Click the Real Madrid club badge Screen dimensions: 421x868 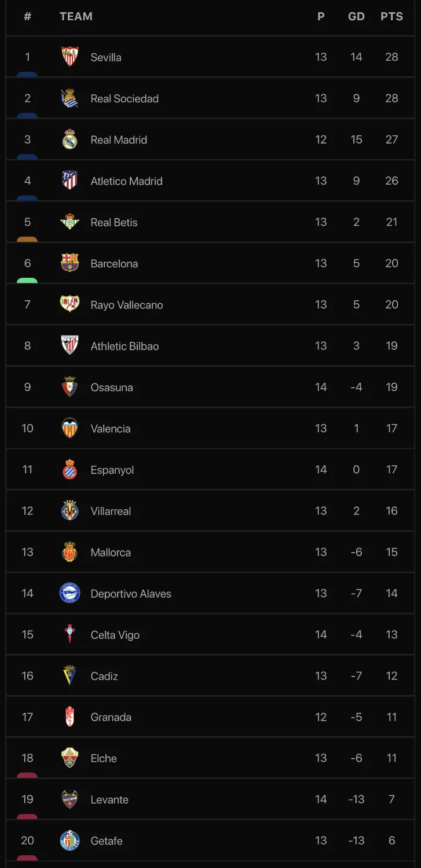(70, 139)
